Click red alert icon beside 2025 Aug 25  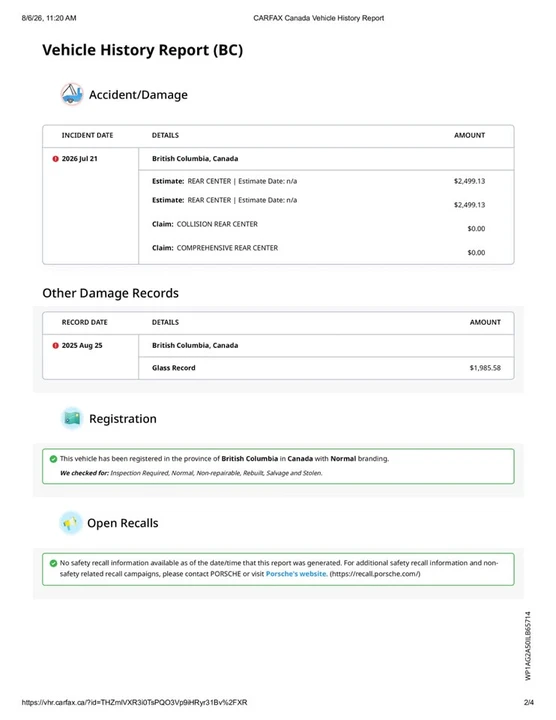pyautogui.click(x=56, y=345)
